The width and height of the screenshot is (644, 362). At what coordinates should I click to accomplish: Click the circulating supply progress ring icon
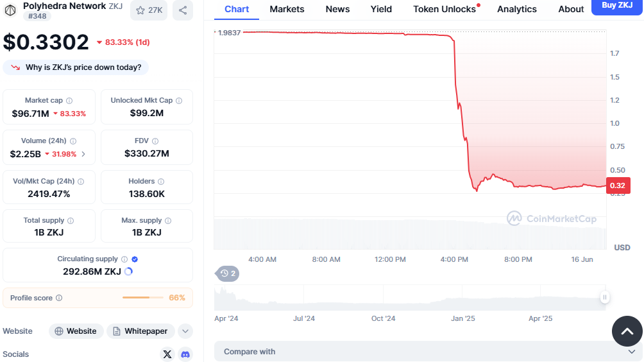click(x=128, y=271)
